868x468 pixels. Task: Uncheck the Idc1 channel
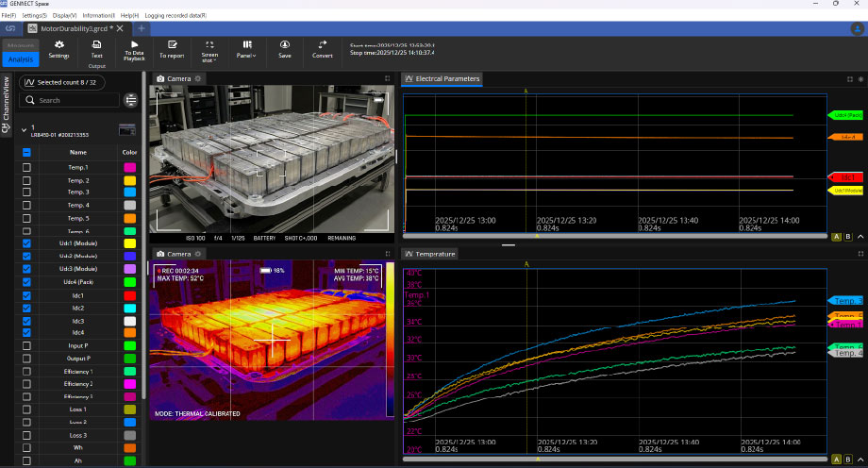tap(26, 295)
